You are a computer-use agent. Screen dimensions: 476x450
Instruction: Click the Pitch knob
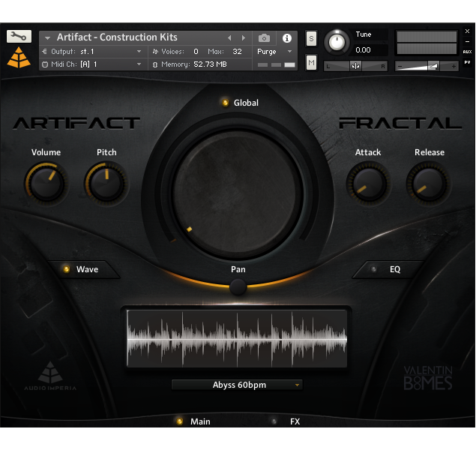106,183
